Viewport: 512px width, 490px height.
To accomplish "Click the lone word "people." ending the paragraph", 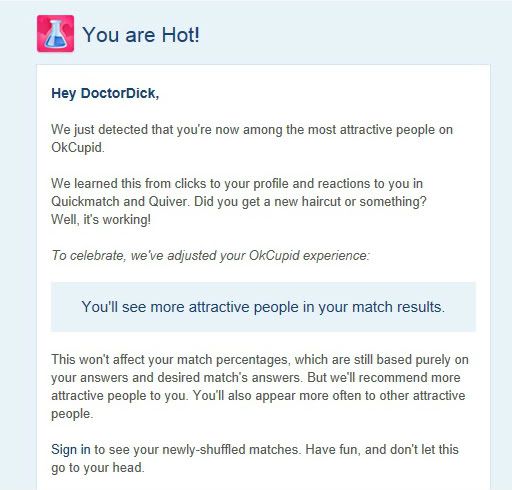I will pyautogui.click(x=72, y=414).
